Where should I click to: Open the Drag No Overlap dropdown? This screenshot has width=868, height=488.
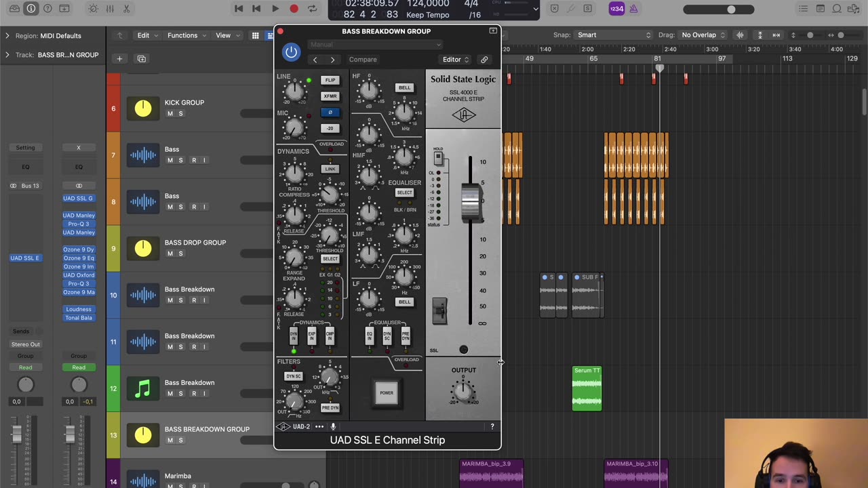(x=704, y=35)
